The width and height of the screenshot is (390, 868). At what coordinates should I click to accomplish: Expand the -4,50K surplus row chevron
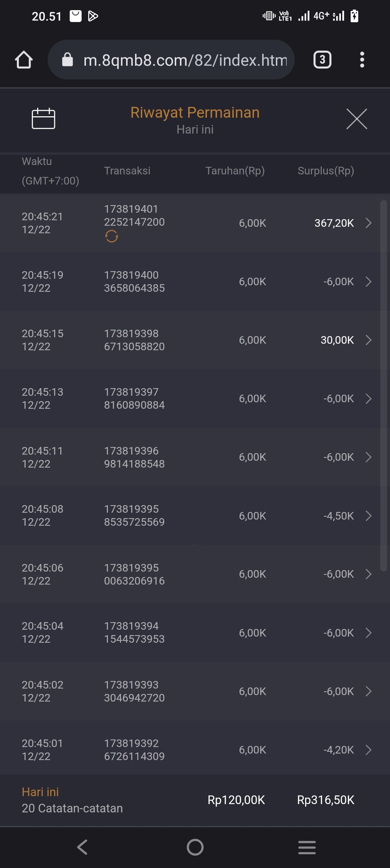click(368, 516)
